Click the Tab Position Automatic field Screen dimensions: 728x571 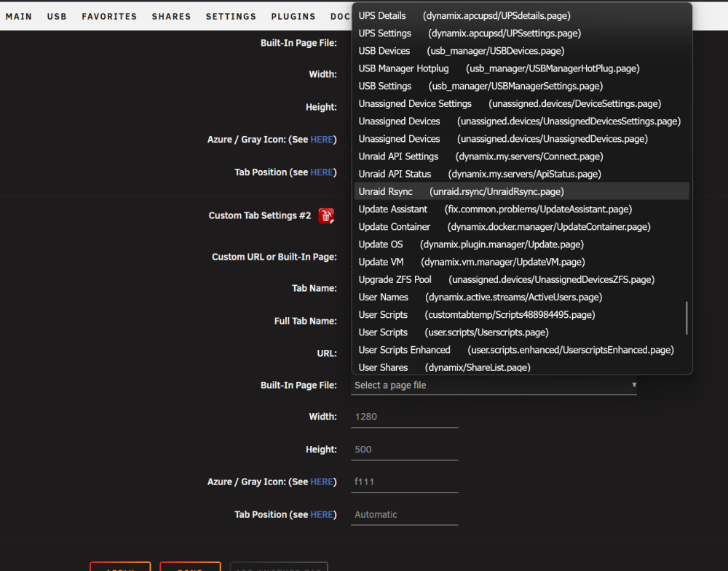pyautogui.click(x=404, y=514)
